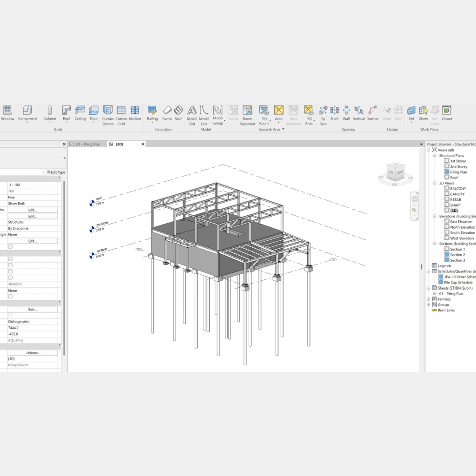Click the Ramp tool icon
This screenshot has height=476, width=476.
167,113
